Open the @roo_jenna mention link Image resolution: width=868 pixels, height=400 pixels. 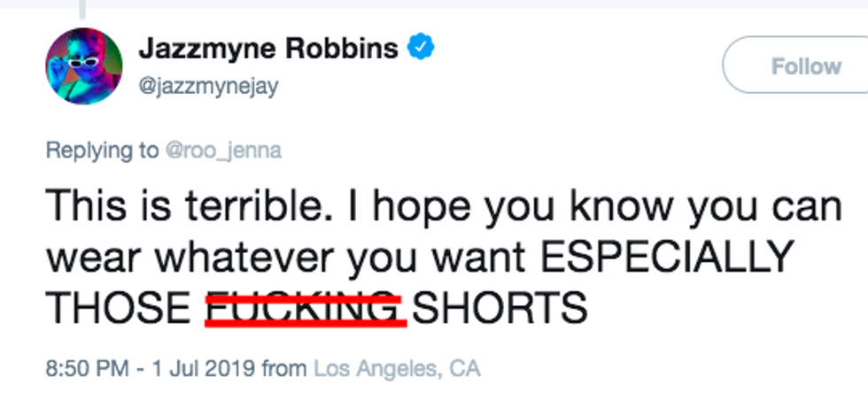223,150
